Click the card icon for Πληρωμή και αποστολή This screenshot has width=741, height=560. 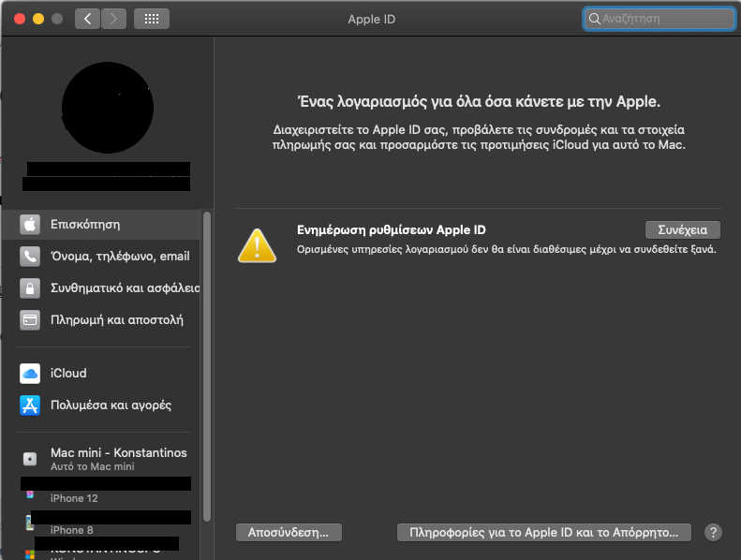click(x=30, y=320)
